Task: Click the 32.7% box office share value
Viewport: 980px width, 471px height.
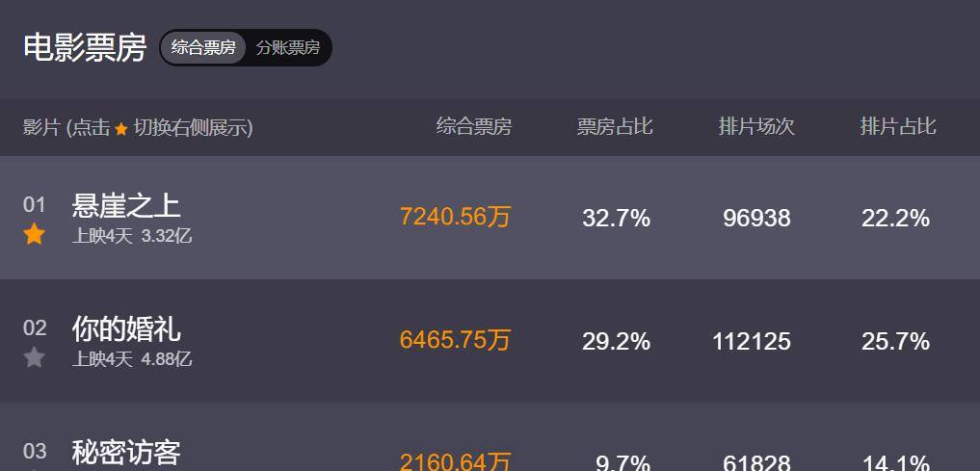Action: (x=617, y=219)
